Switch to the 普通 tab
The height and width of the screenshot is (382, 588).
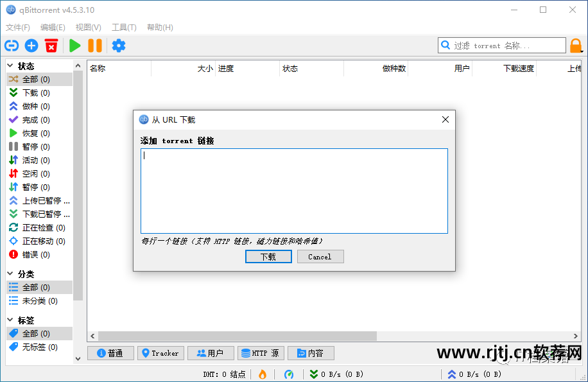point(110,353)
